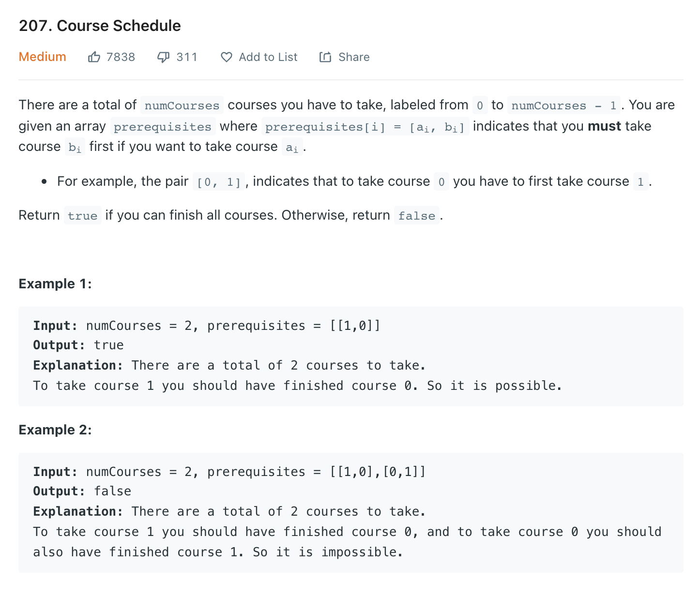Click the true return value token
This screenshot has height=595, width=700.
tap(82, 216)
